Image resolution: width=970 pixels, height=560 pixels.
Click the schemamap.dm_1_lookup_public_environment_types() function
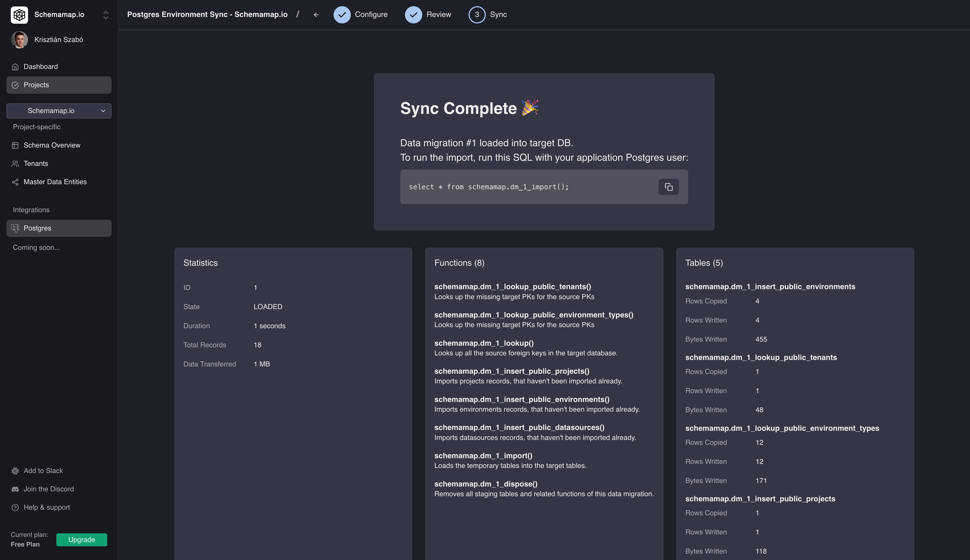pos(534,315)
